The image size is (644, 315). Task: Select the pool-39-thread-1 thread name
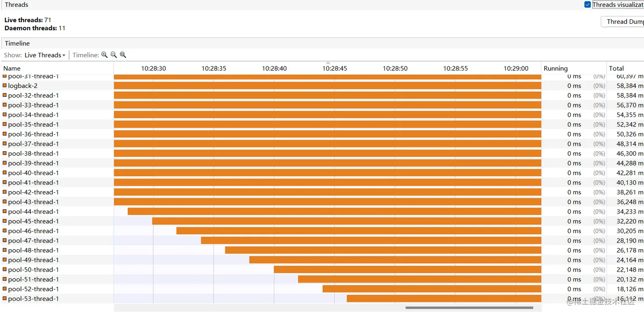[x=34, y=163]
